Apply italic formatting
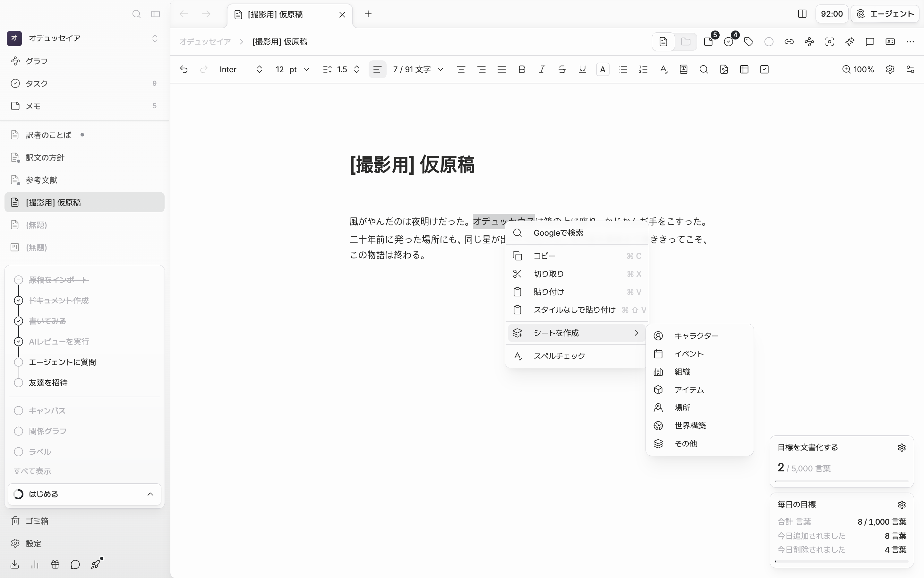The image size is (924, 578). (542, 69)
